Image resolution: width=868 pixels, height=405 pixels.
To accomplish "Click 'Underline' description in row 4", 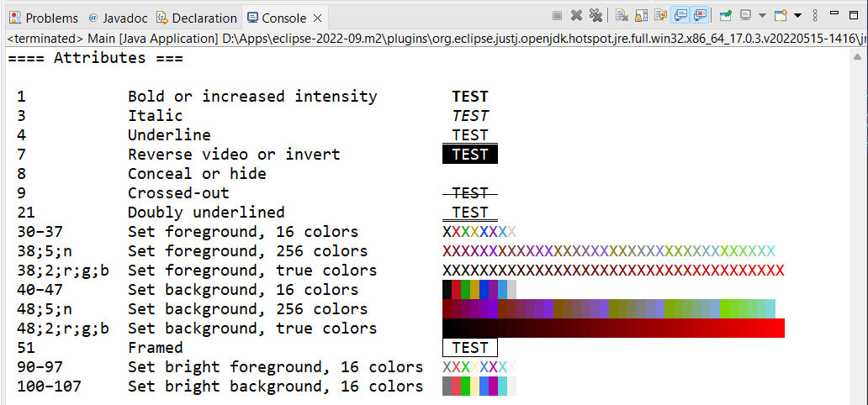I will [x=169, y=135].
